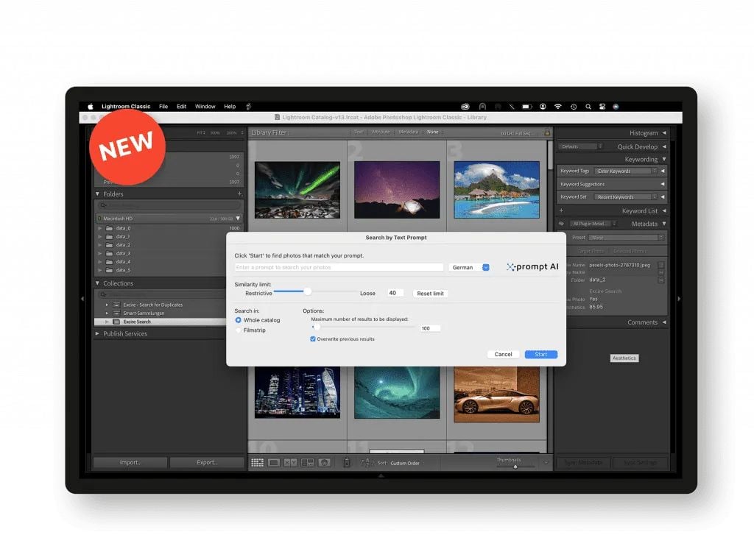The image size is (754, 560).
Task: Open Siri from menu bar
Action: [x=616, y=107]
